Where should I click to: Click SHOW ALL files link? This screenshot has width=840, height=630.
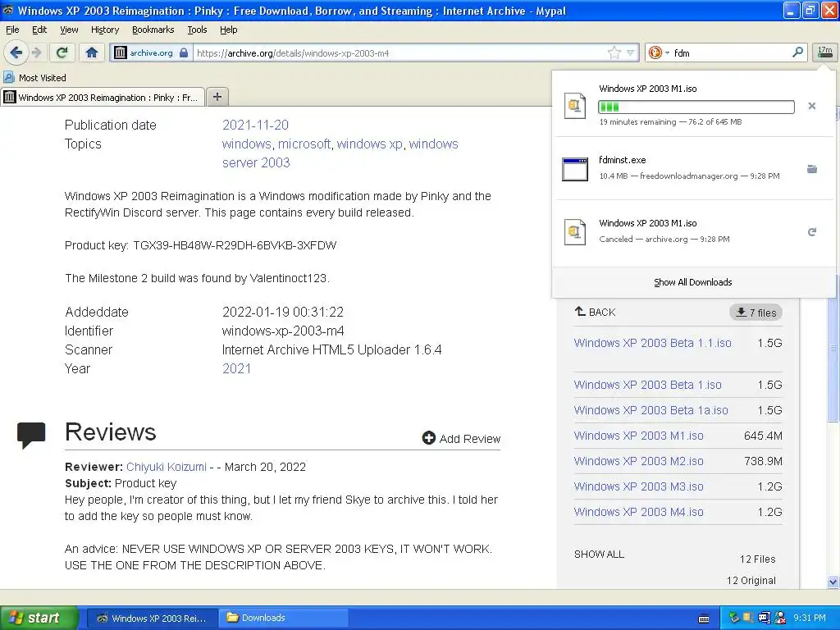(599, 555)
